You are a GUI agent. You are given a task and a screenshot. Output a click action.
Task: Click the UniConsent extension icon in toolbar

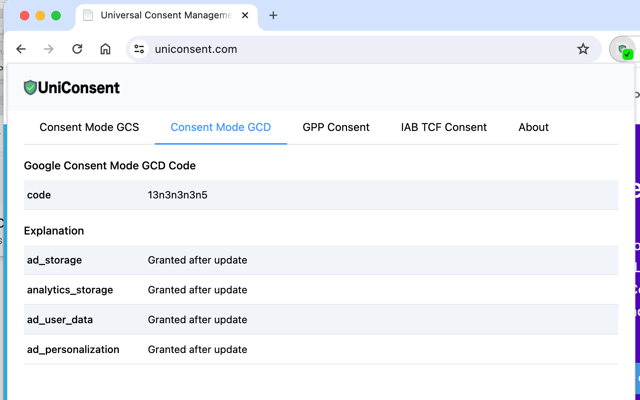(x=624, y=50)
